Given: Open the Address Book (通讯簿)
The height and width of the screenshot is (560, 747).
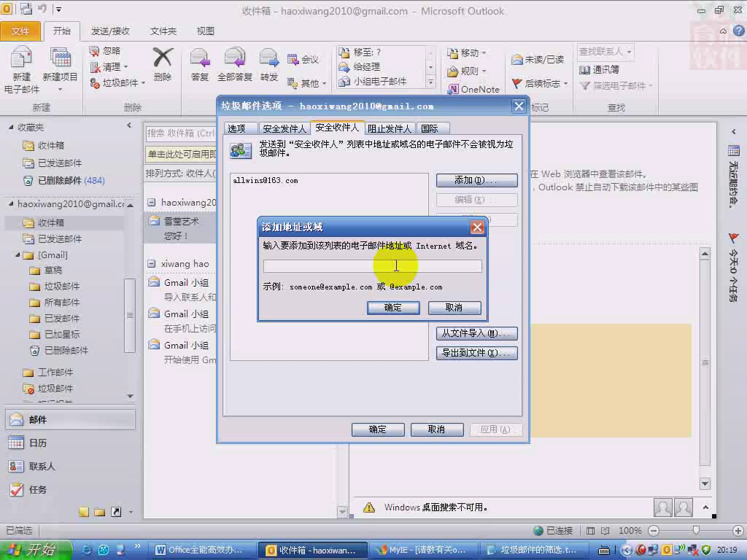Looking at the screenshot, I should coord(600,69).
